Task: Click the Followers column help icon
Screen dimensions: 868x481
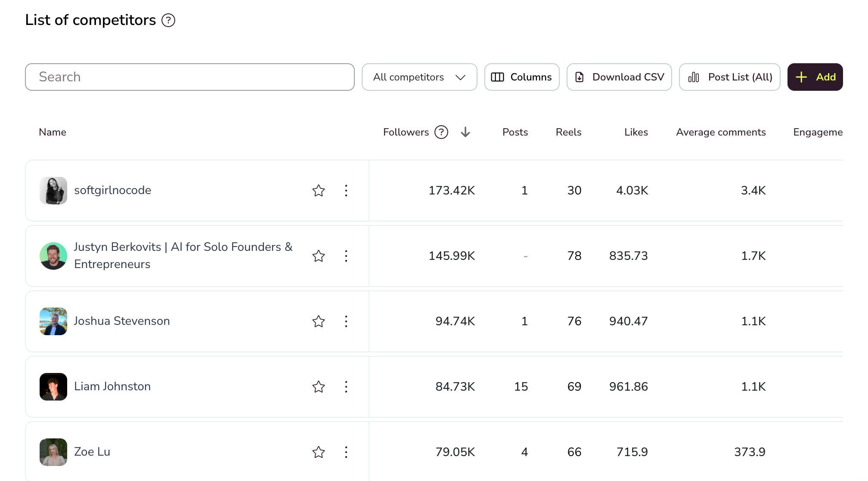Action: 441,132
